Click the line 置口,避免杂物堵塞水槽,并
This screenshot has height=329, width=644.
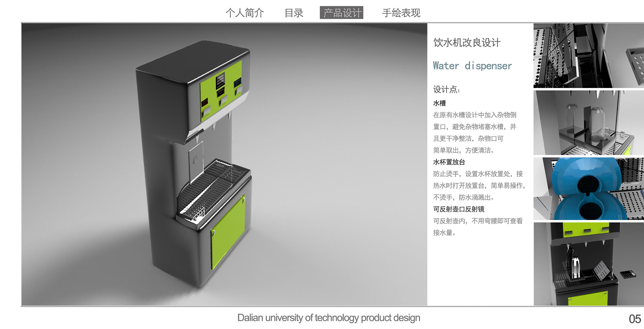474,126
